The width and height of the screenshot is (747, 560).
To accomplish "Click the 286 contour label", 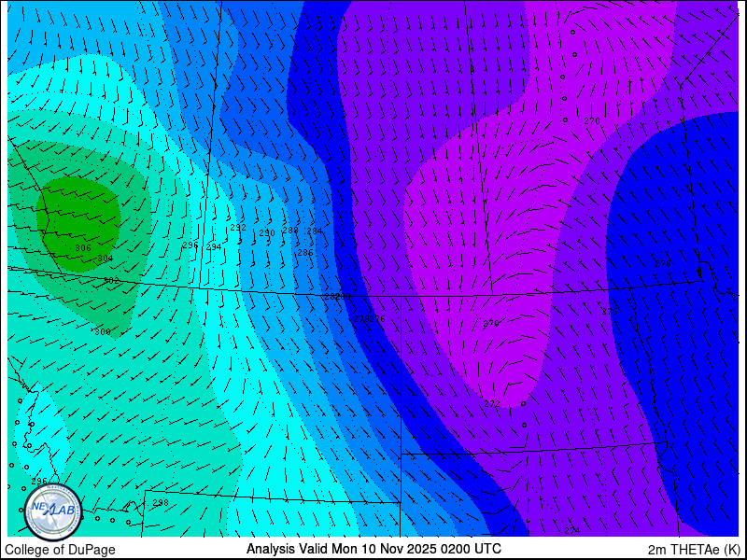I will pos(305,252).
